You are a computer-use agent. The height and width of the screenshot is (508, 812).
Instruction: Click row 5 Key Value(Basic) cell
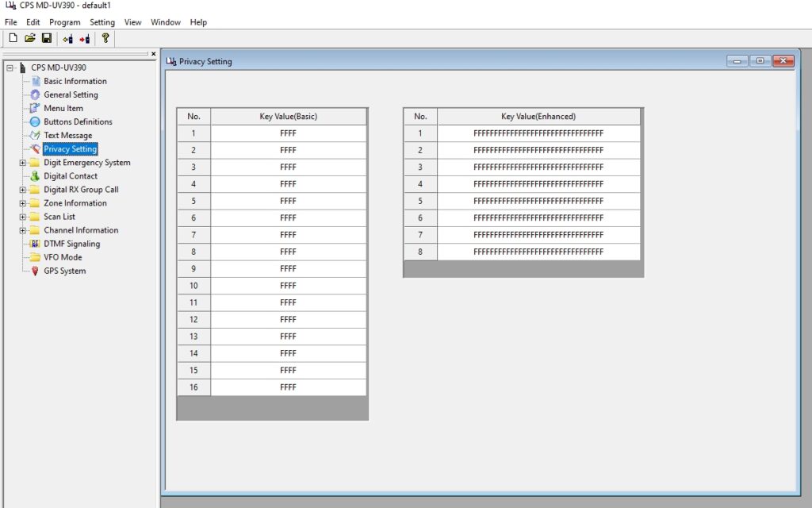pos(287,201)
